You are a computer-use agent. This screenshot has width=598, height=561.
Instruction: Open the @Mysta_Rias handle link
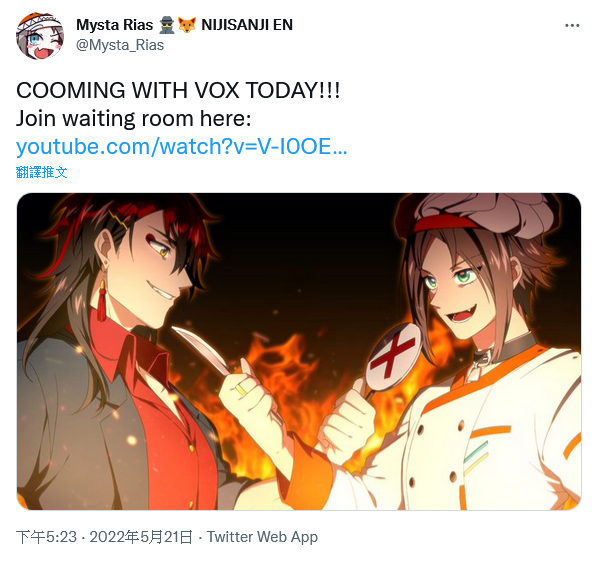pos(120,45)
